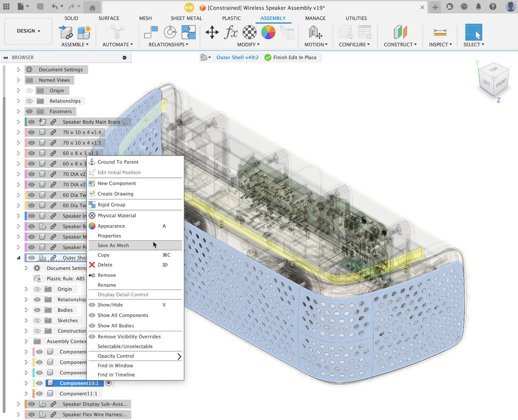Click the Joint icon in Relationships group
The image size is (518, 420).
click(151, 32)
